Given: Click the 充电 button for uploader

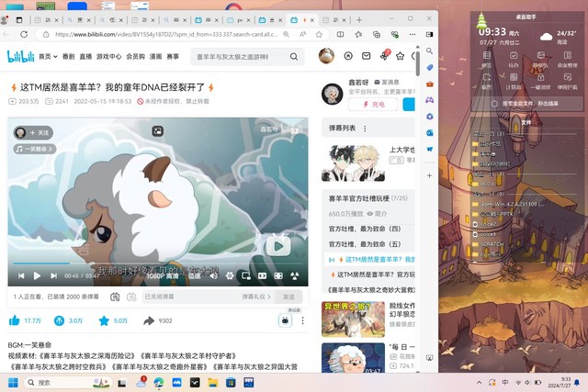Looking at the screenshot, I should (372, 105).
